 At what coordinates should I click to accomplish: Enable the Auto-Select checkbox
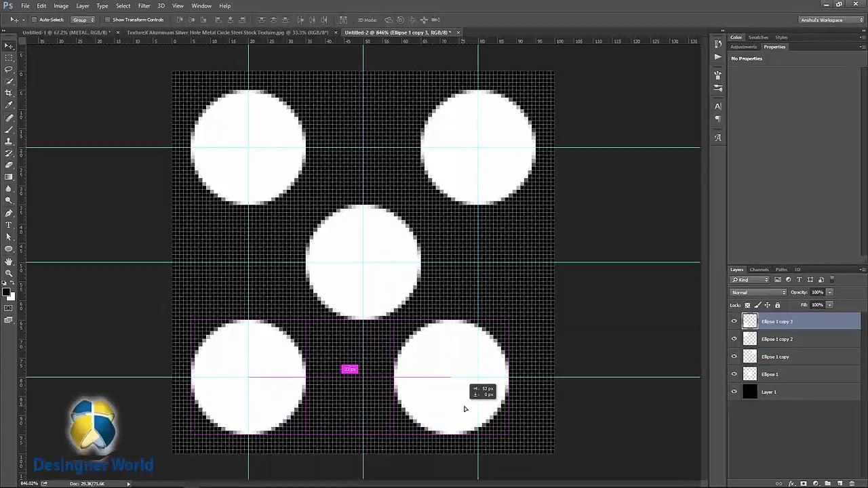(34, 20)
